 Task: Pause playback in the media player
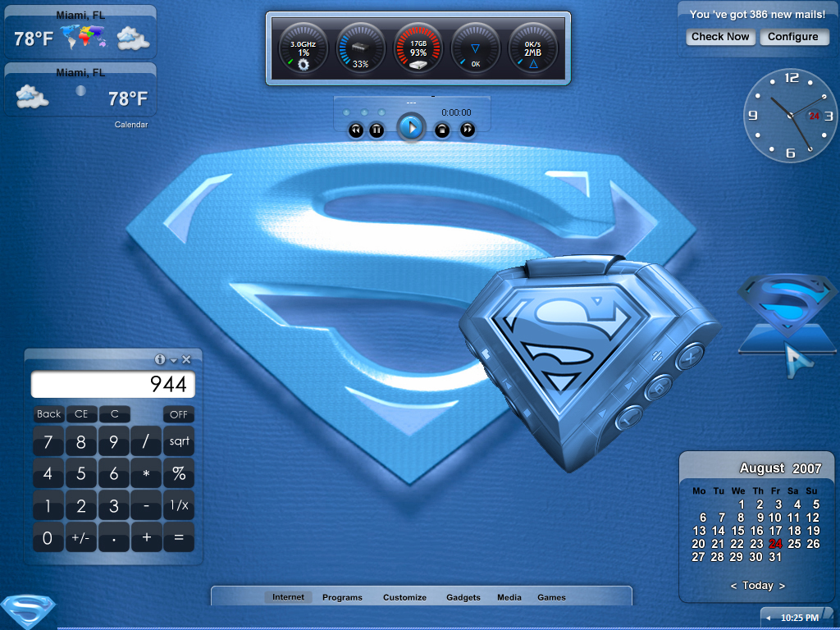pyautogui.click(x=377, y=130)
